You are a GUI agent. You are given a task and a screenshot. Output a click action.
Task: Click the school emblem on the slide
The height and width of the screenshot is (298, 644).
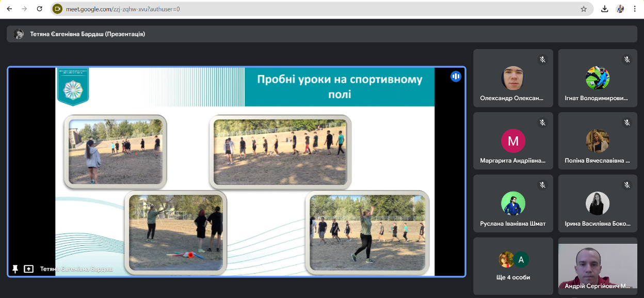(73, 87)
